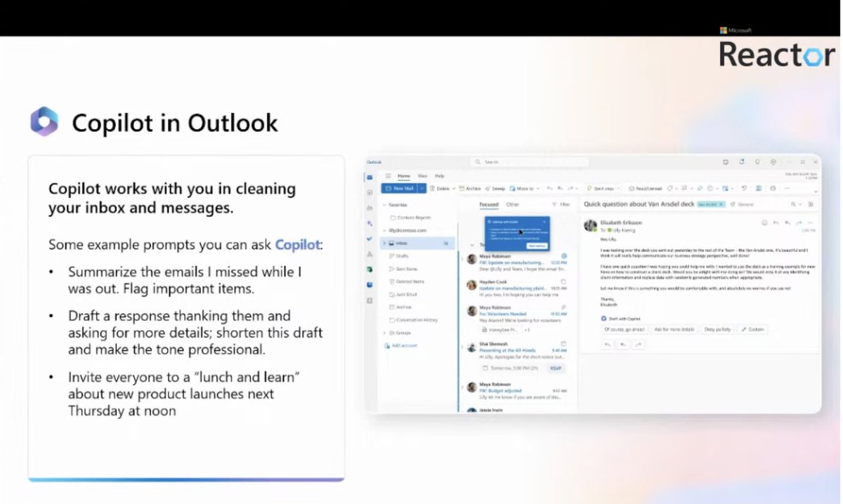Switch to the View ribbon tab
843x504 pixels.
[x=422, y=175]
